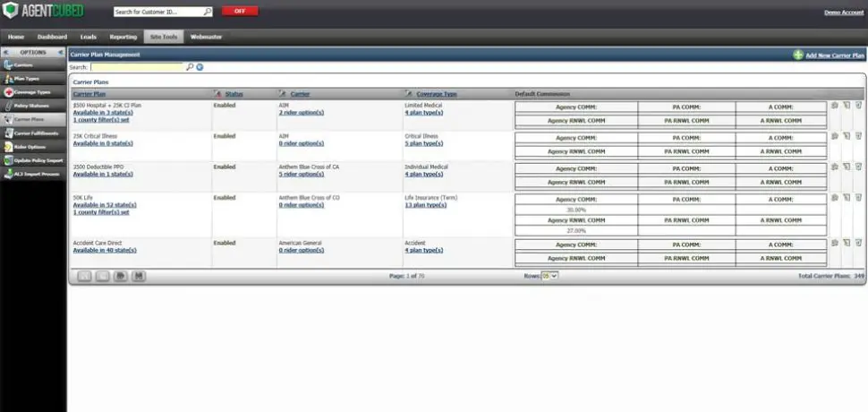Open the Rows per page dropdown
The height and width of the screenshot is (412, 868).
point(549,275)
